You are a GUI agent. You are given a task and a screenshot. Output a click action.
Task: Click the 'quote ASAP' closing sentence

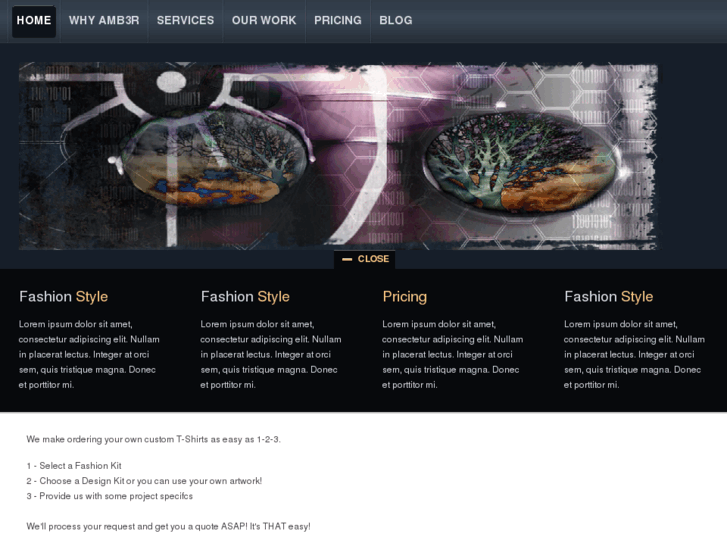pyautogui.click(x=168, y=526)
